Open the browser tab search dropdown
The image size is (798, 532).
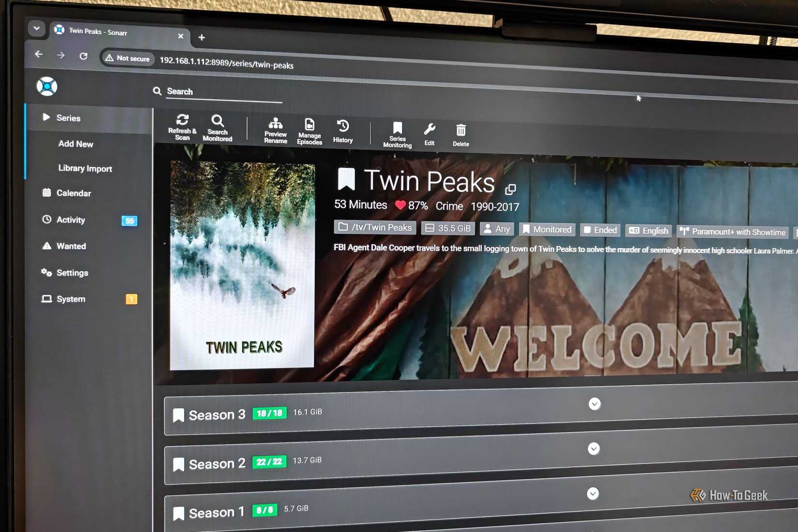[36, 29]
